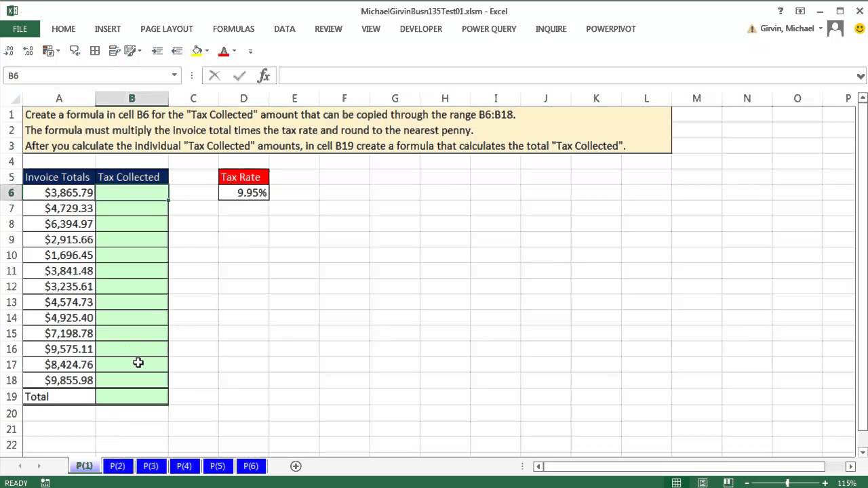Switch to sheet tab P(6)

click(x=250, y=466)
